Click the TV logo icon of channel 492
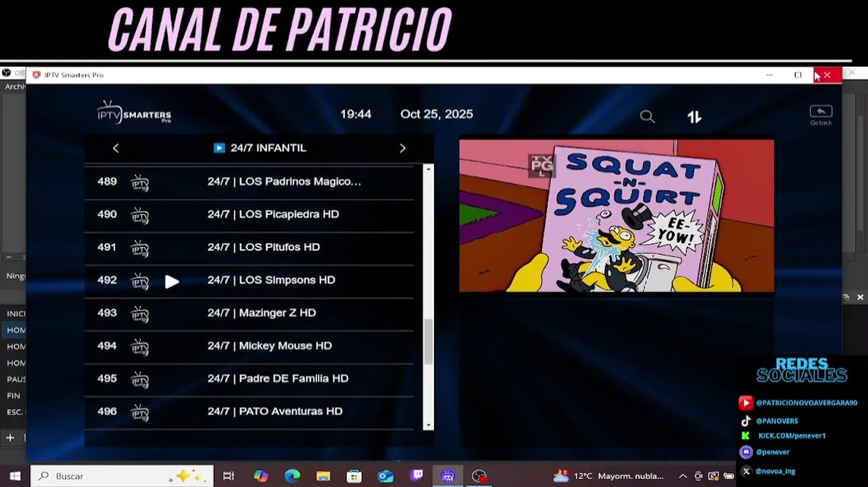868x487 pixels. coord(140,281)
